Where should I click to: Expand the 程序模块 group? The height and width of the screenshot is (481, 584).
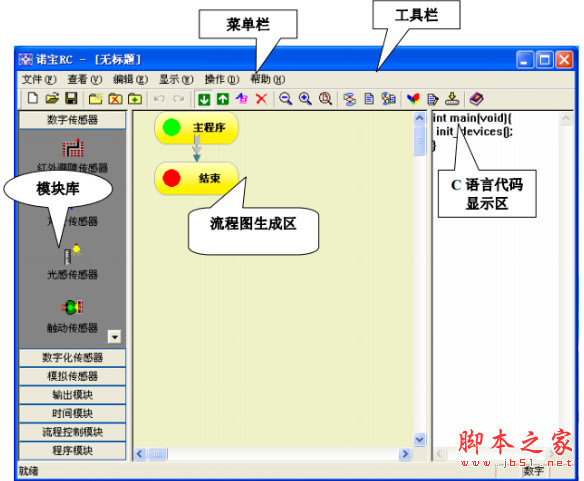tap(72, 450)
